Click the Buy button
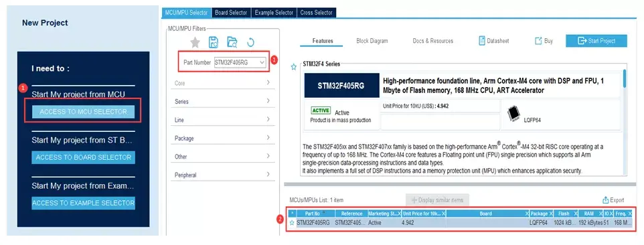The width and height of the screenshot is (644, 245). pyautogui.click(x=544, y=41)
